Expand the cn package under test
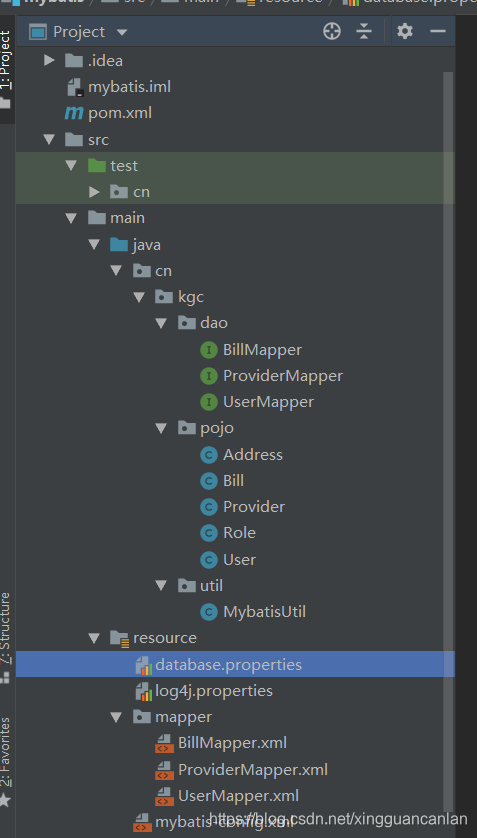Viewport: 477px width, 838px height. coord(94,191)
